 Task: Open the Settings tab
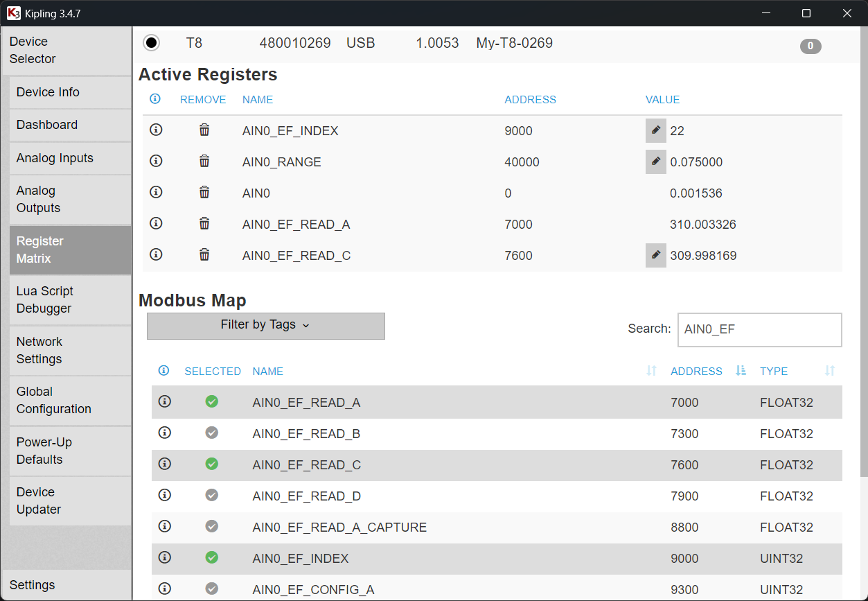(x=66, y=585)
